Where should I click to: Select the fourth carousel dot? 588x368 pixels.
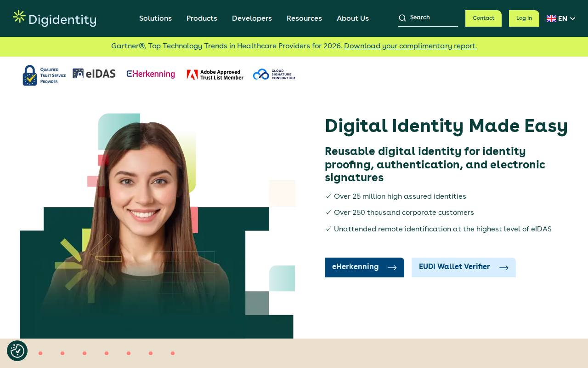pyautogui.click(x=107, y=353)
